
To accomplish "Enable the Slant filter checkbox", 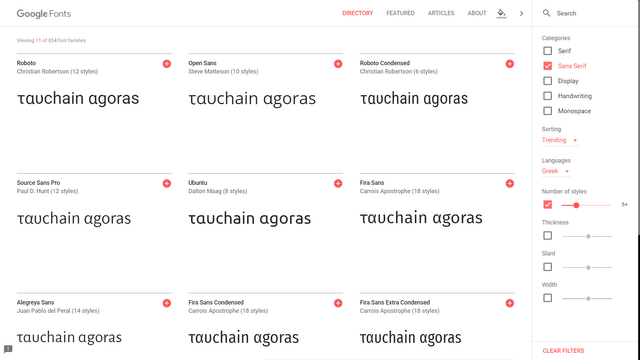I will 547,267.
